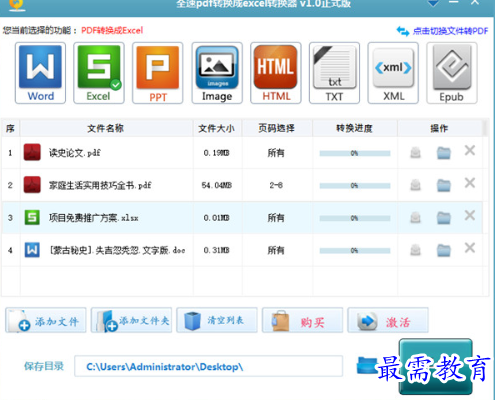Click the app logo in title bar
The image size is (499, 400).
(17, 5)
